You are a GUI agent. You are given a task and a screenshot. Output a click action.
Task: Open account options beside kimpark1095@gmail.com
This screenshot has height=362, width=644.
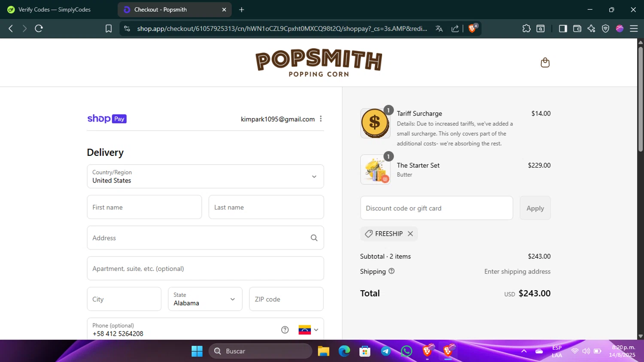pos(321,119)
